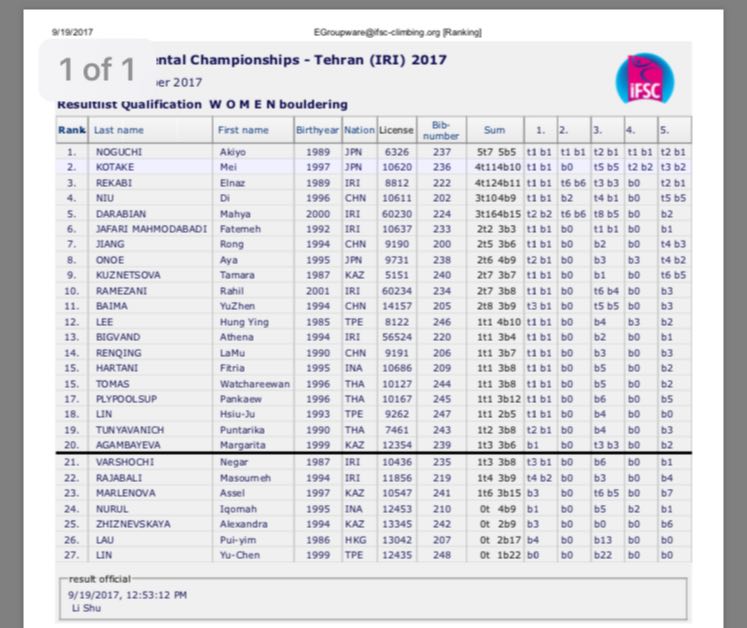Click the Last name column header

118,130
